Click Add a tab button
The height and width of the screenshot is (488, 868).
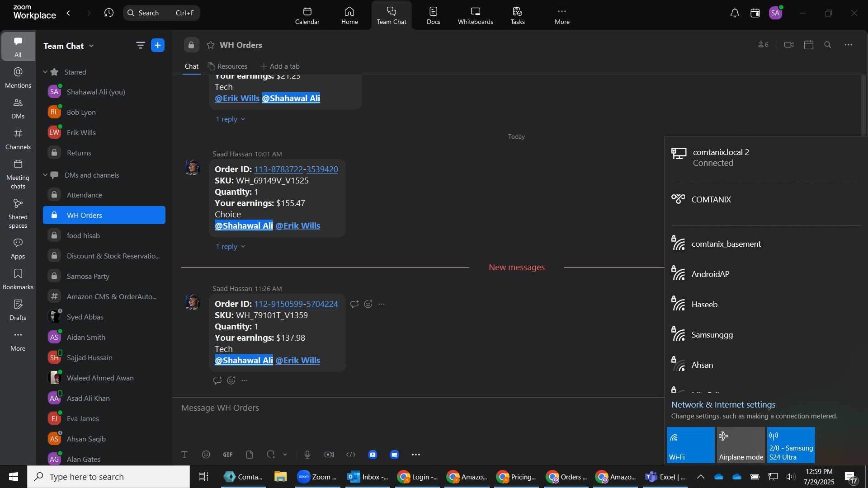(280, 66)
